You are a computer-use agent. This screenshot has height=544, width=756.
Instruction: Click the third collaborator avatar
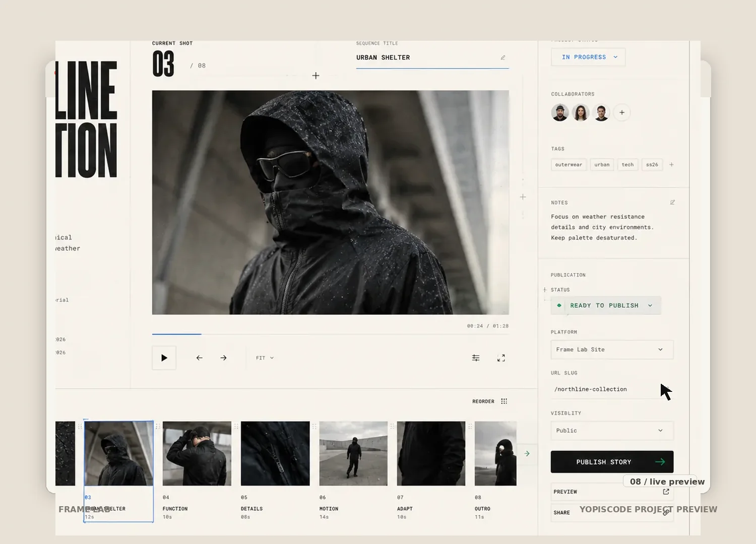click(601, 112)
